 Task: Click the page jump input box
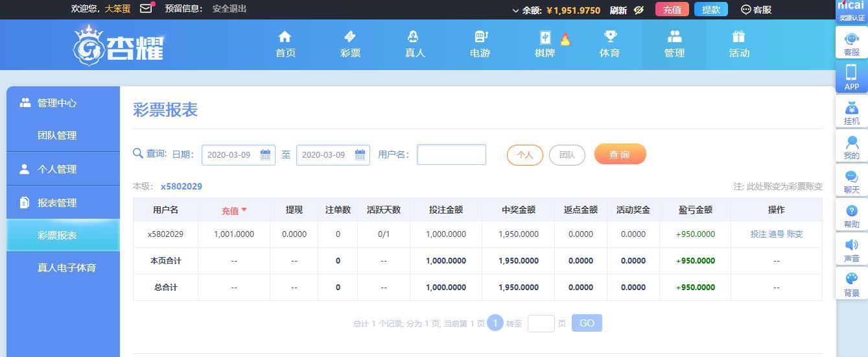click(541, 323)
